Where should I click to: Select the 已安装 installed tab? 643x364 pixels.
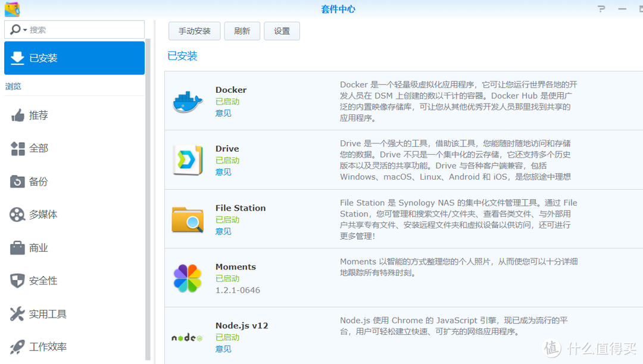(74, 58)
